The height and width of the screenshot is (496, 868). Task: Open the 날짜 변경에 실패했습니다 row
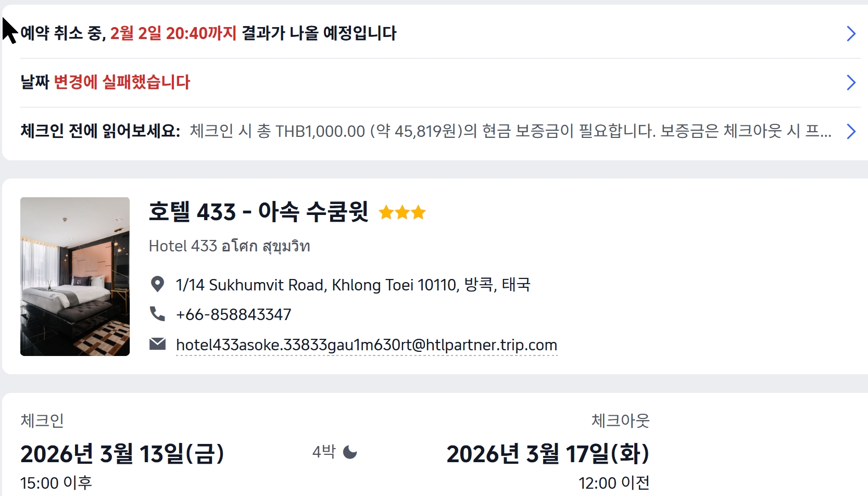click(x=105, y=82)
